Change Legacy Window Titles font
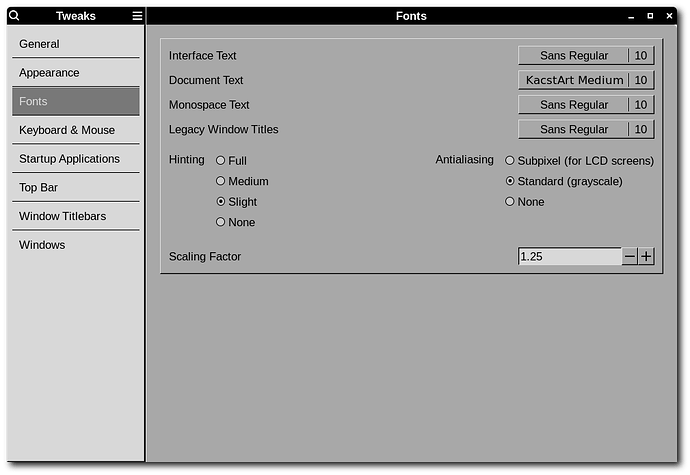The image size is (690, 475). point(585,129)
